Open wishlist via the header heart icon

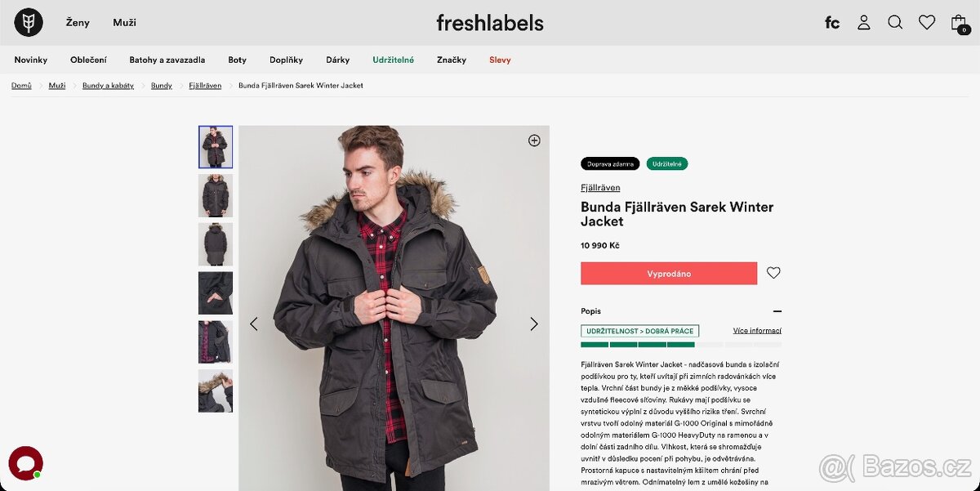coord(927,22)
